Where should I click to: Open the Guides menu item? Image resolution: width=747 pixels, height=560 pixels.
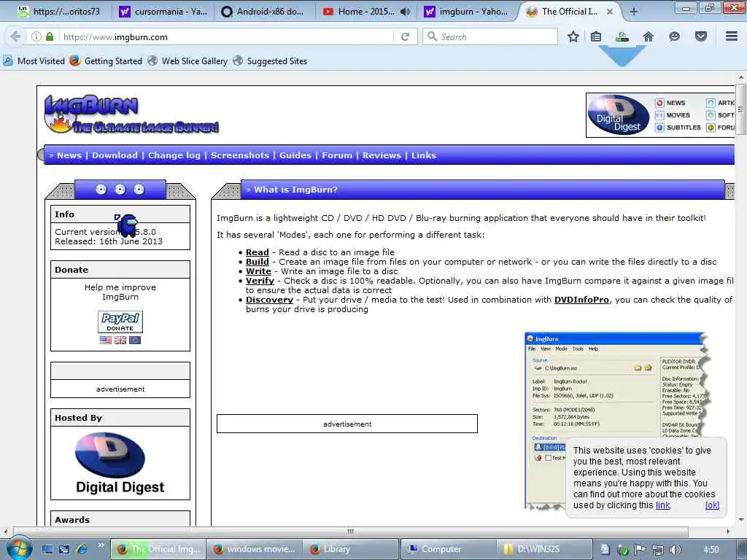coord(295,155)
